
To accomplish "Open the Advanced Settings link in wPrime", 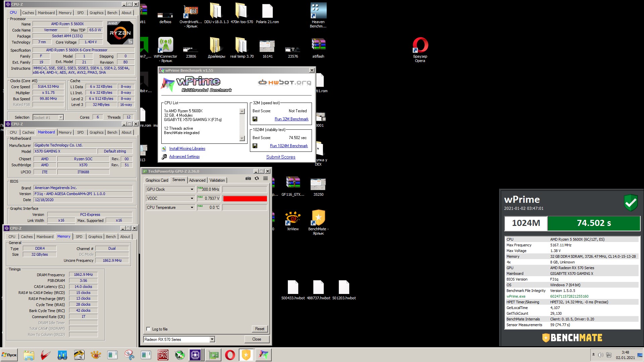I will click(184, 157).
